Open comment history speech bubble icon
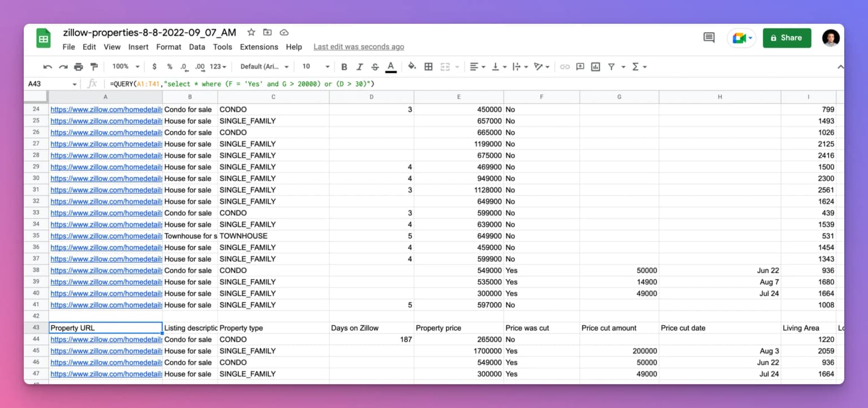 [x=709, y=38]
